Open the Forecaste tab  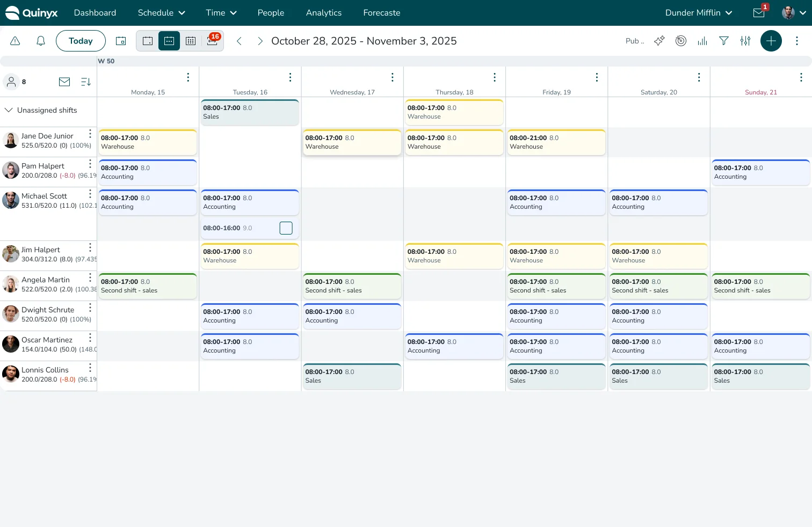point(382,13)
